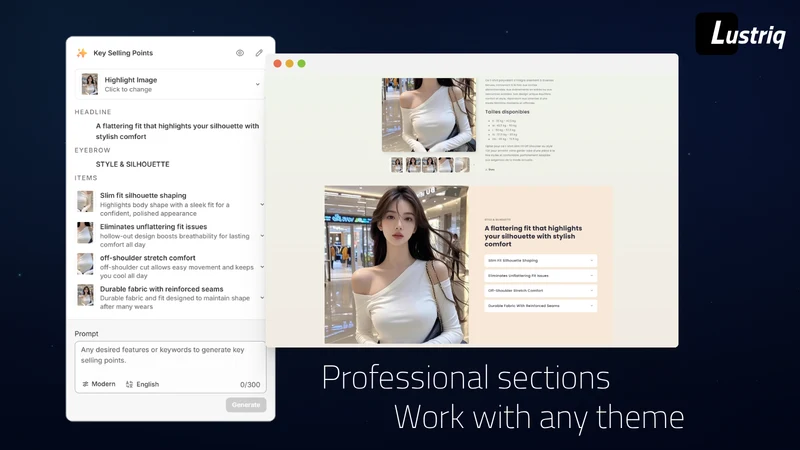Viewport: 800px width, 450px height.
Task: Expand the off-shoulder stretch comfort item
Action: click(262, 267)
